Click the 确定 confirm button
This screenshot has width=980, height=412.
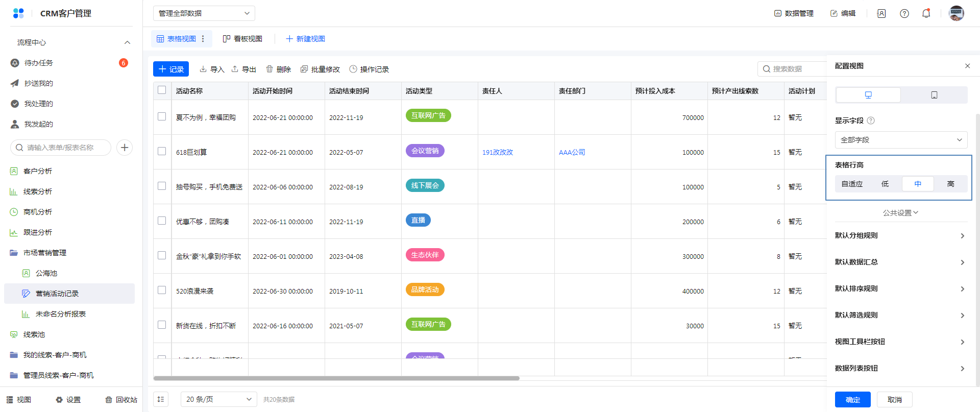click(x=852, y=399)
